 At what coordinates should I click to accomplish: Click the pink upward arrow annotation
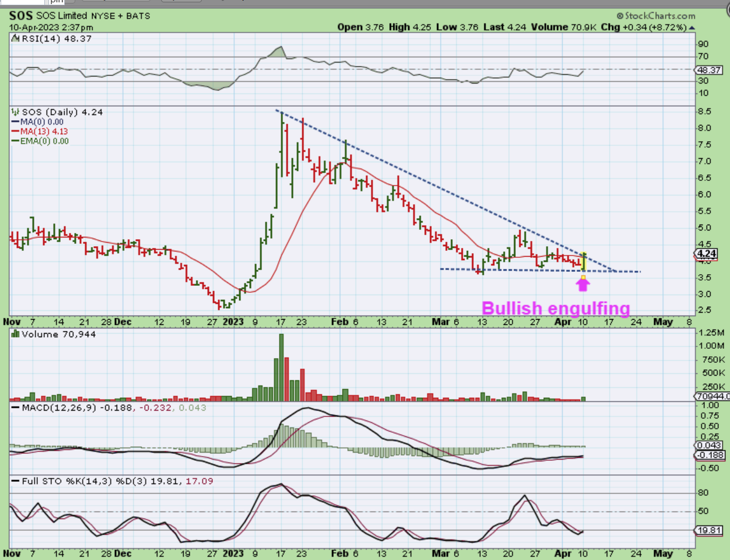pos(583,284)
